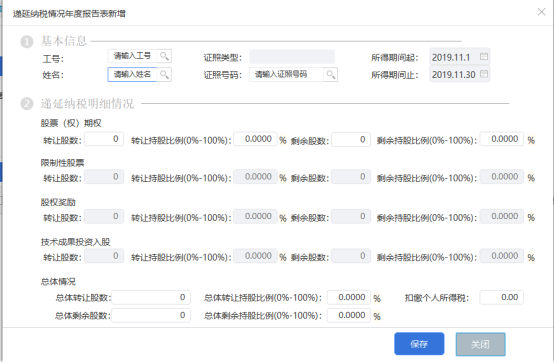Click 转让持股比例 field under 股权奖励
Screen dimensions: 554x363
point(255,216)
